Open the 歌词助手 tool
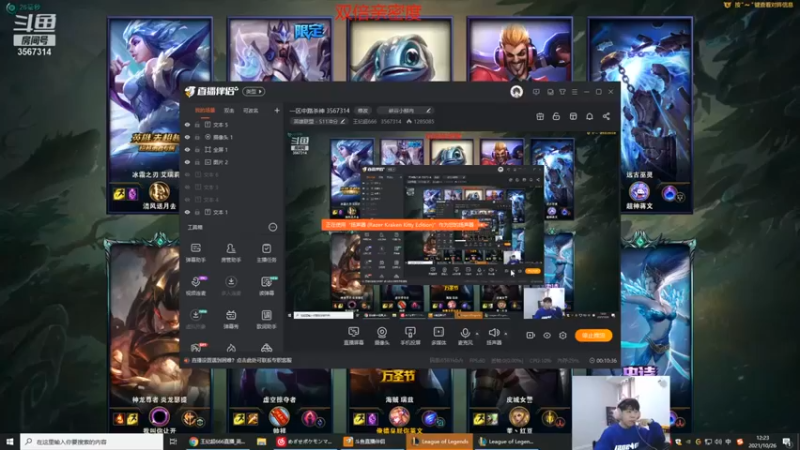The height and width of the screenshot is (450, 800). 266,319
